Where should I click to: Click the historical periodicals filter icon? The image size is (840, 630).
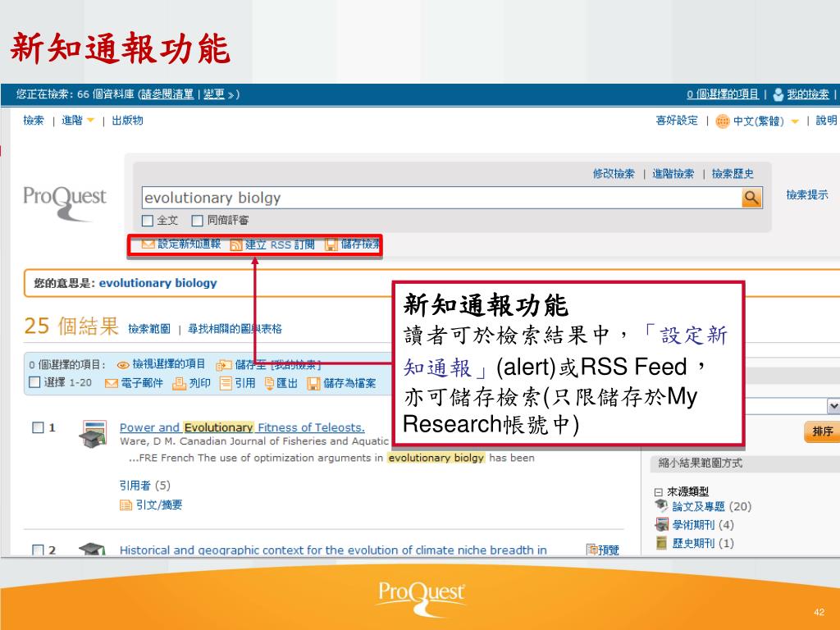[x=662, y=543]
